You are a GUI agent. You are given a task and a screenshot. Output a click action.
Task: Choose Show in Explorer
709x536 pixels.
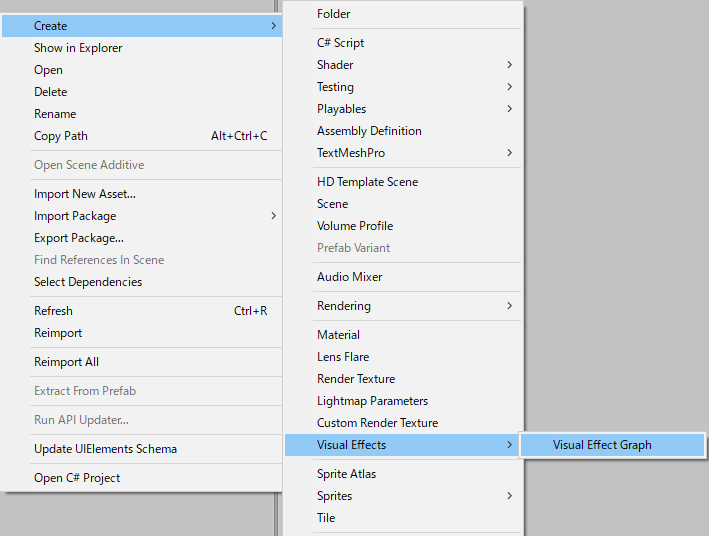142,48
